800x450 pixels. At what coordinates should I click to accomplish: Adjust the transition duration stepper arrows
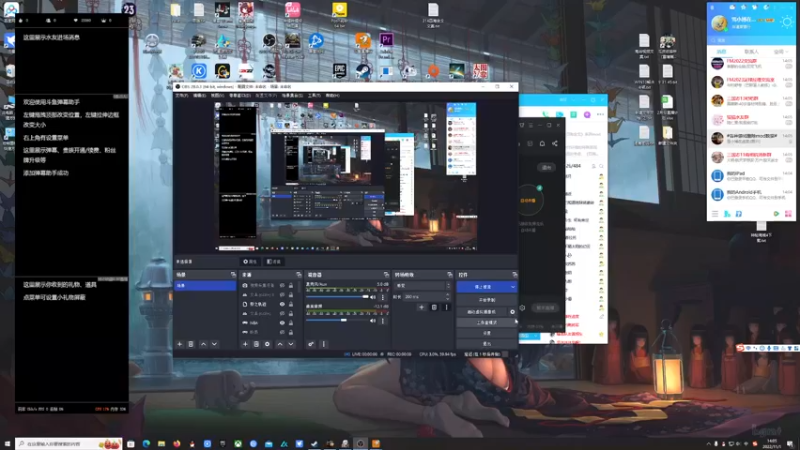click(447, 296)
